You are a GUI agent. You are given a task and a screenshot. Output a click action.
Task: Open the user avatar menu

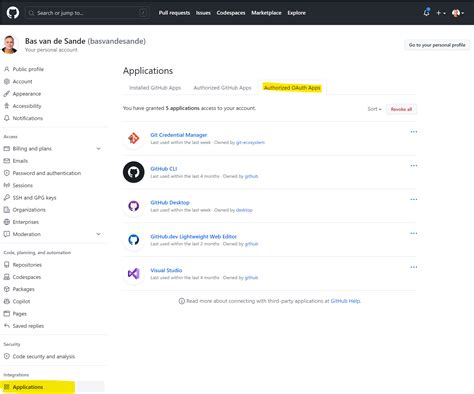pos(458,13)
